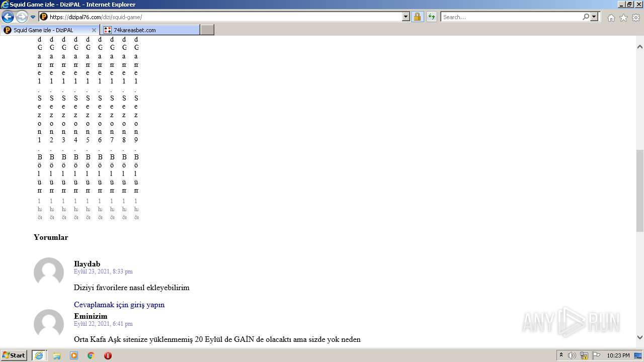The image size is (644, 362).
Task: Open Windows Explorer folder in taskbar
Action: coord(57,355)
